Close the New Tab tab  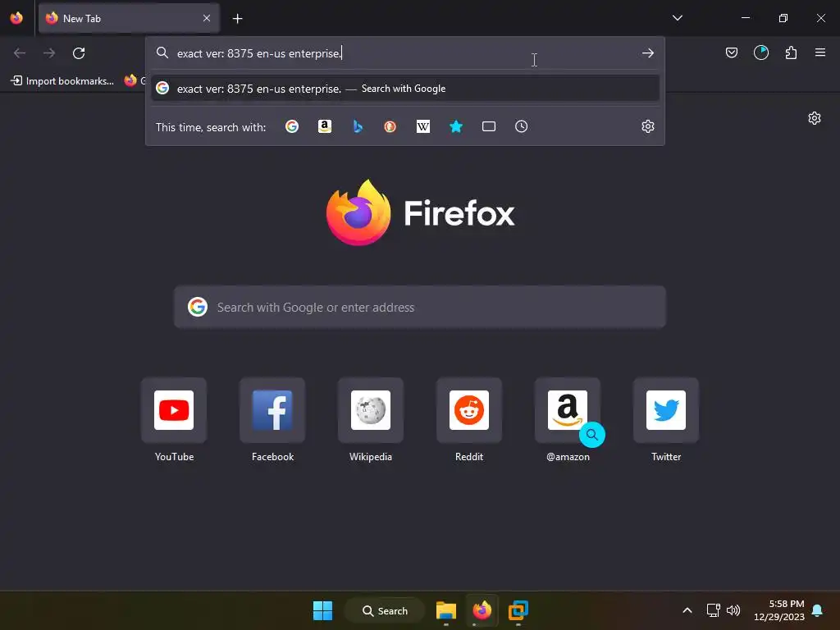tap(207, 18)
